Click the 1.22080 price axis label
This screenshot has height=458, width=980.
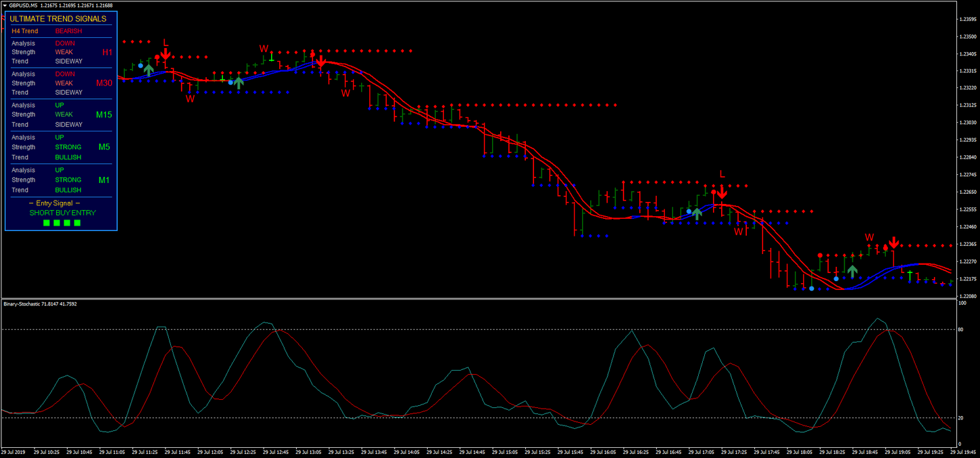click(x=968, y=296)
